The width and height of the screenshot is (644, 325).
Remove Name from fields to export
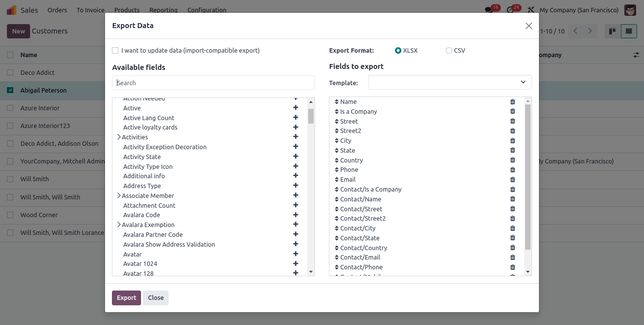[x=513, y=101]
